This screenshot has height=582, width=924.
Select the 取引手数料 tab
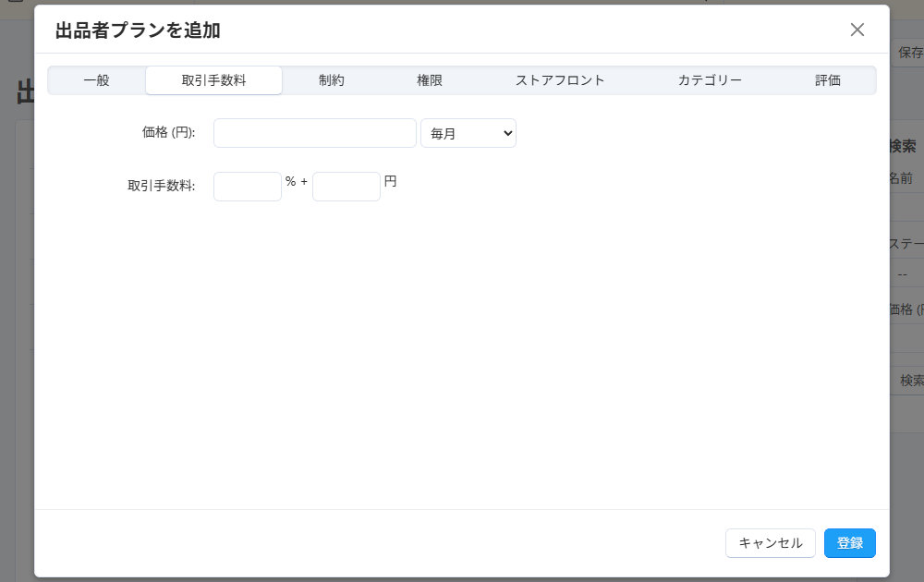point(213,80)
